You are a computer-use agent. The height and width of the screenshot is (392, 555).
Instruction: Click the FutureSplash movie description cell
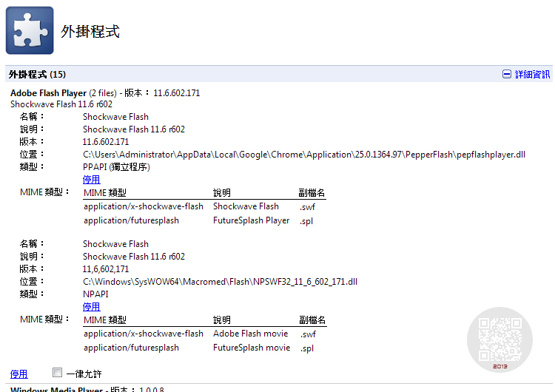pyautogui.click(x=252, y=348)
